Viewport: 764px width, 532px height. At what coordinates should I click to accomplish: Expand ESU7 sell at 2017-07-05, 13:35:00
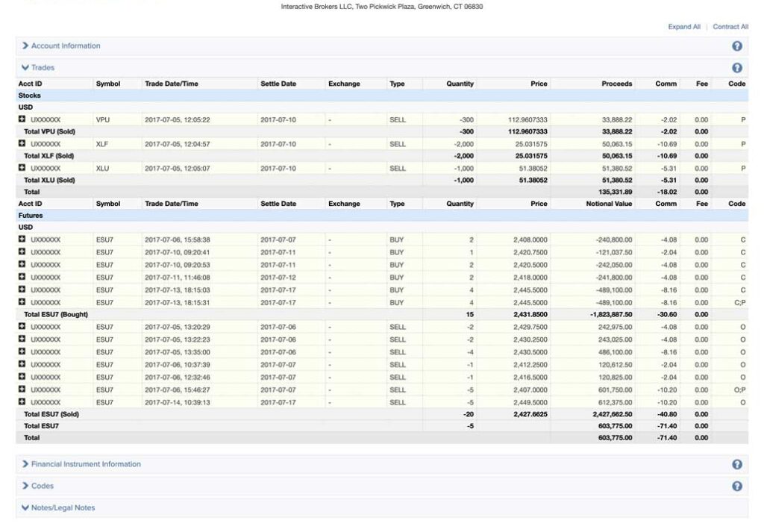[22, 352]
